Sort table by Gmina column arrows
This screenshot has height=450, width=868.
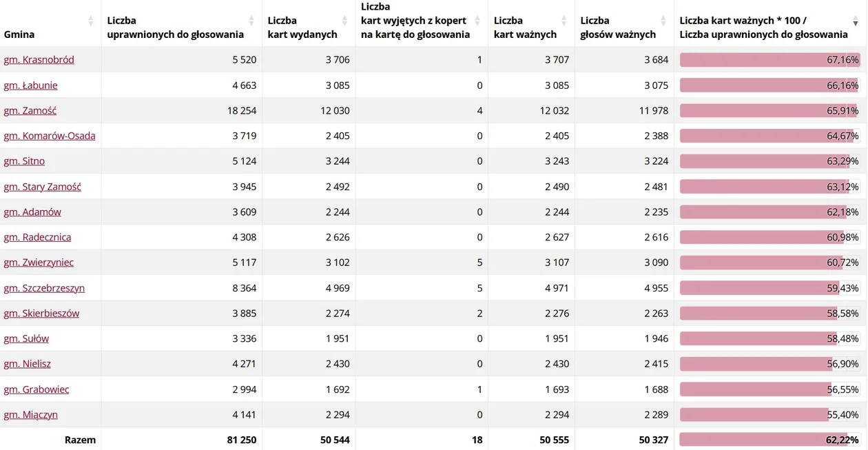coord(91,21)
